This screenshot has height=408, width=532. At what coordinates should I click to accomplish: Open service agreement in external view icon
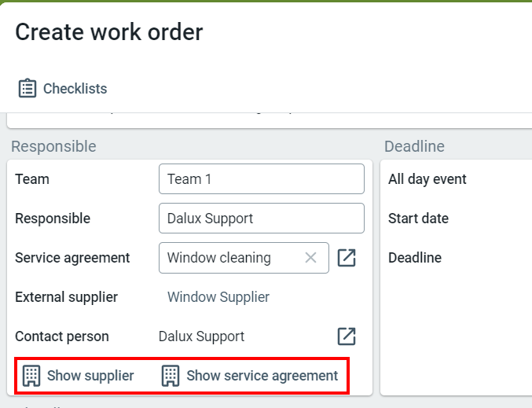(347, 258)
